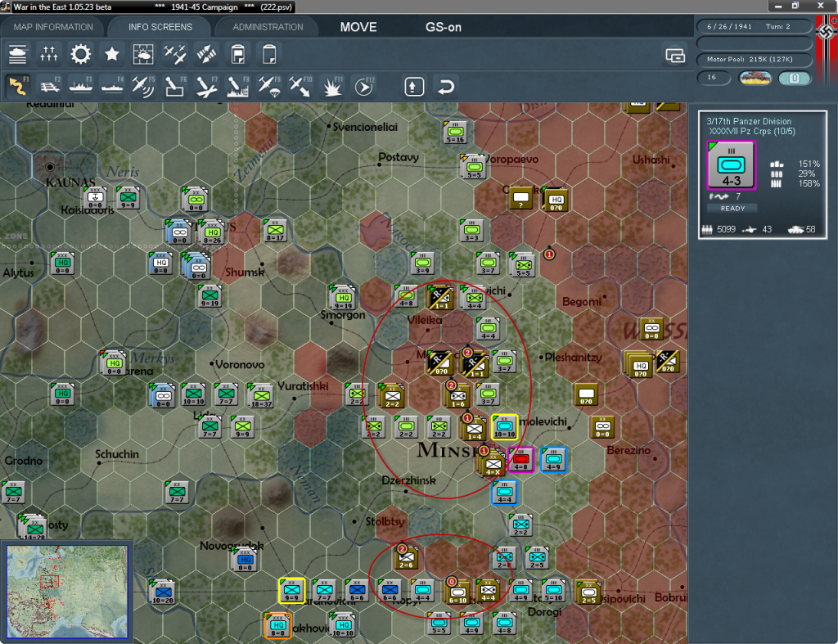Open the losses screen with crosses icon
Screen dimensions: 838x644
[x=48, y=54]
